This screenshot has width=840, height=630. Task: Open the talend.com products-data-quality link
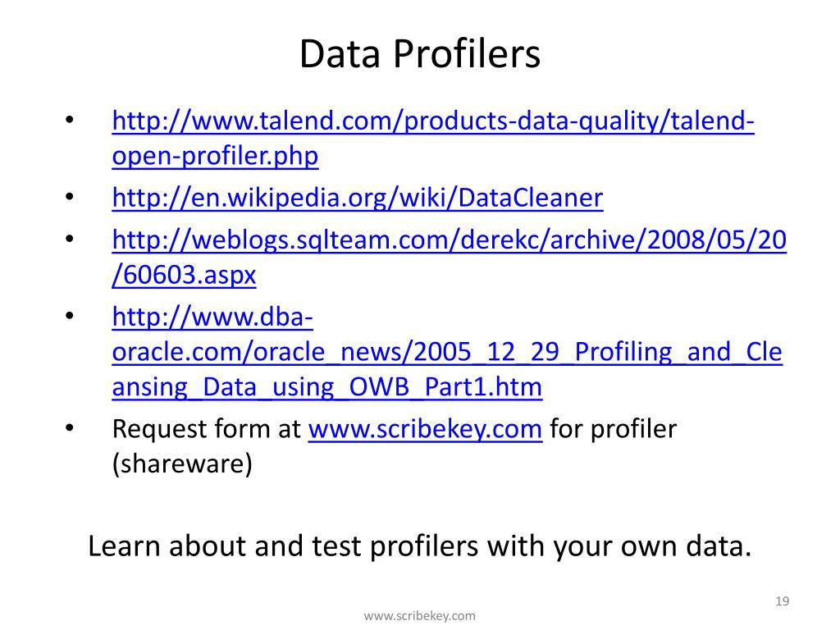pos(433,121)
